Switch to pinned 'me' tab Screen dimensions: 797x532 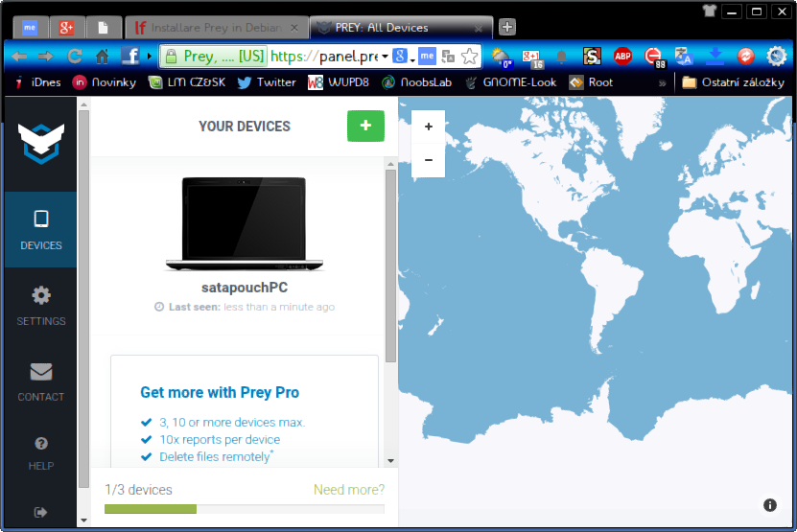(30, 28)
